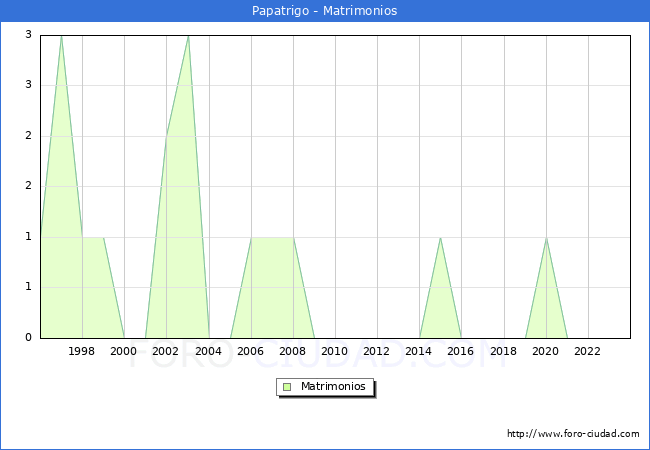Click the data peak at year 2003
The image size is (650, 450).
(x=188, y=36)
